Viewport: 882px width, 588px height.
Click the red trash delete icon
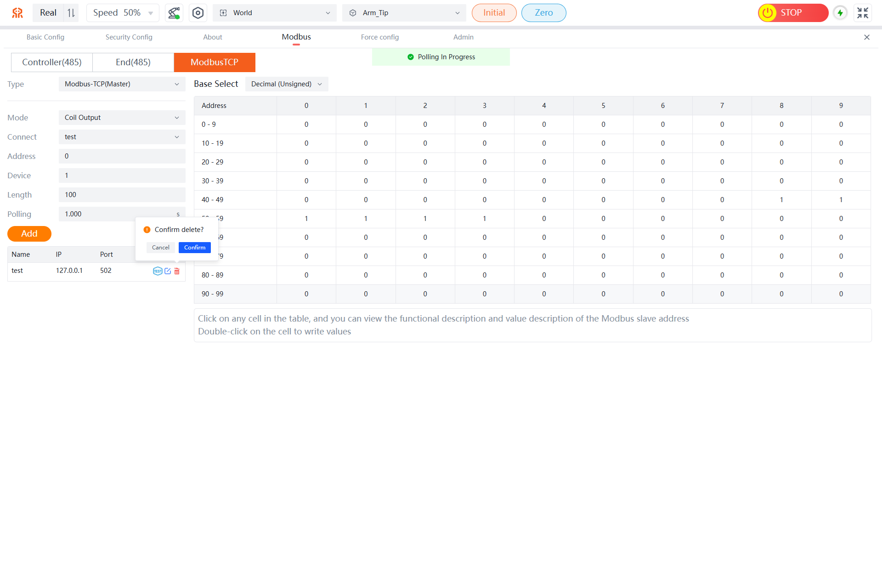(177, 271)
